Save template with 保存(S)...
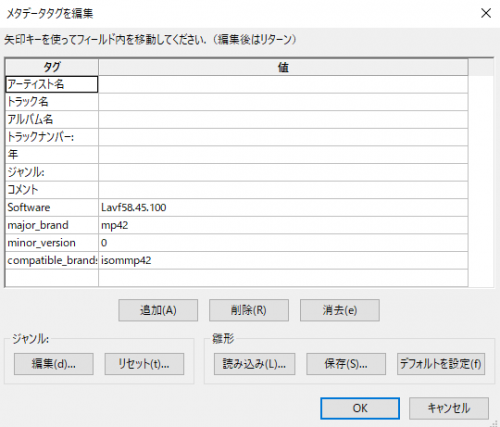This screenshot has width=500, height=427. click(x=346, y=364)
